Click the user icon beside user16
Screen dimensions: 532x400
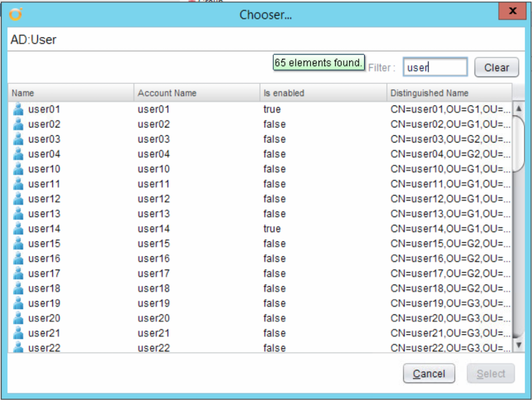[18, 259]
